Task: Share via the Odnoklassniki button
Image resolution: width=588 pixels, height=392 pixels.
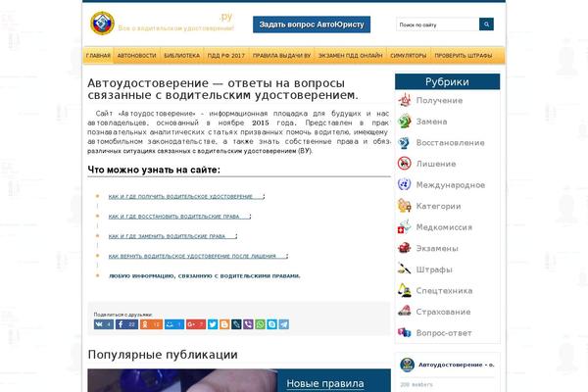Action: (x=151, y=324)
